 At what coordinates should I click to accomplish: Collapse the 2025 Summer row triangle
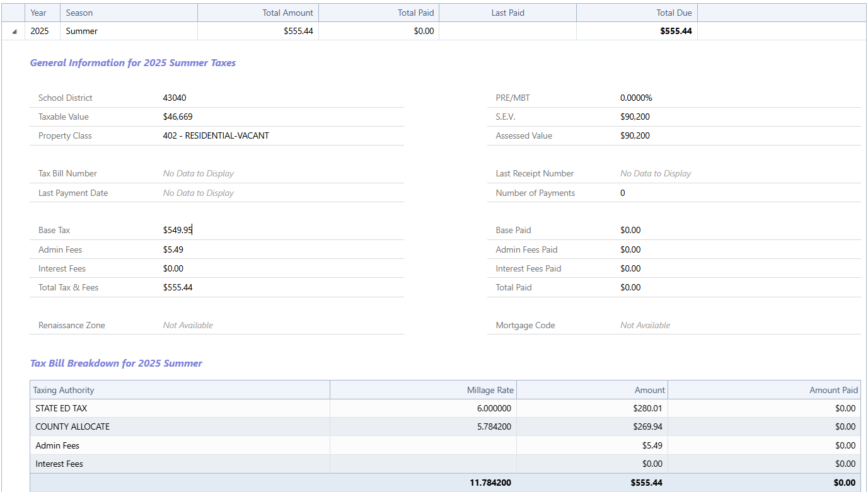tap(14, 31)
